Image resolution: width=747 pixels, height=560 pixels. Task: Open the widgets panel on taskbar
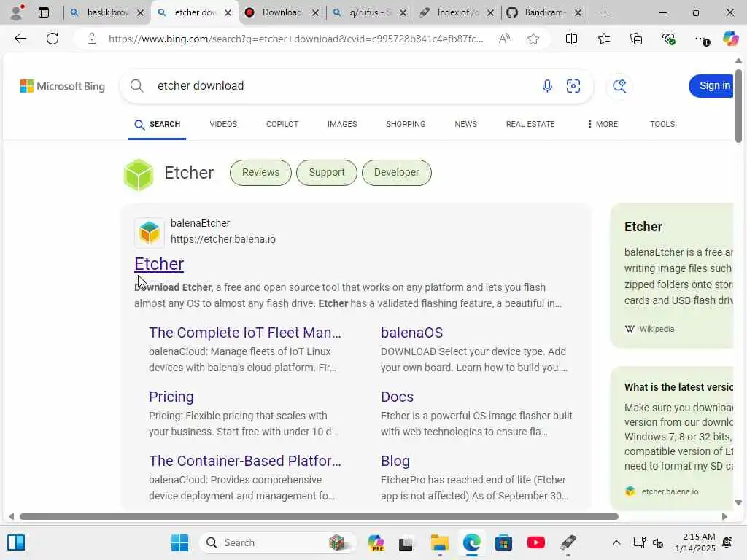16,542
